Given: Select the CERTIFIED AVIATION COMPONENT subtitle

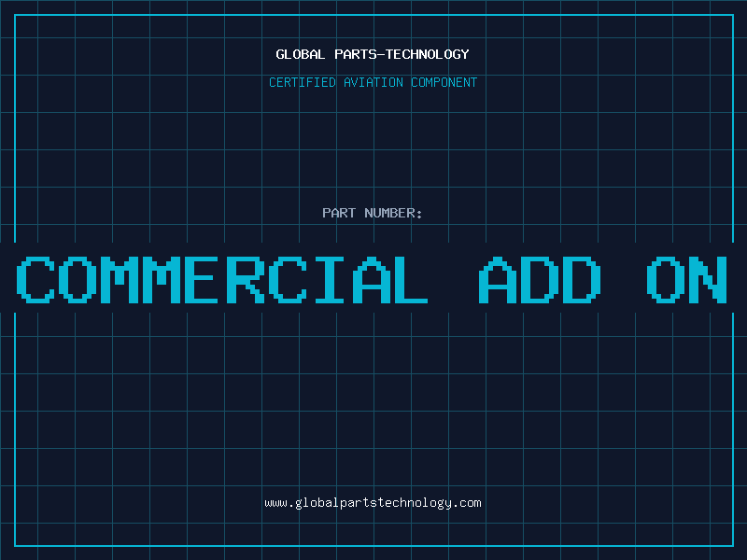Looking at the screenshot, I should [x=373, y=82].
